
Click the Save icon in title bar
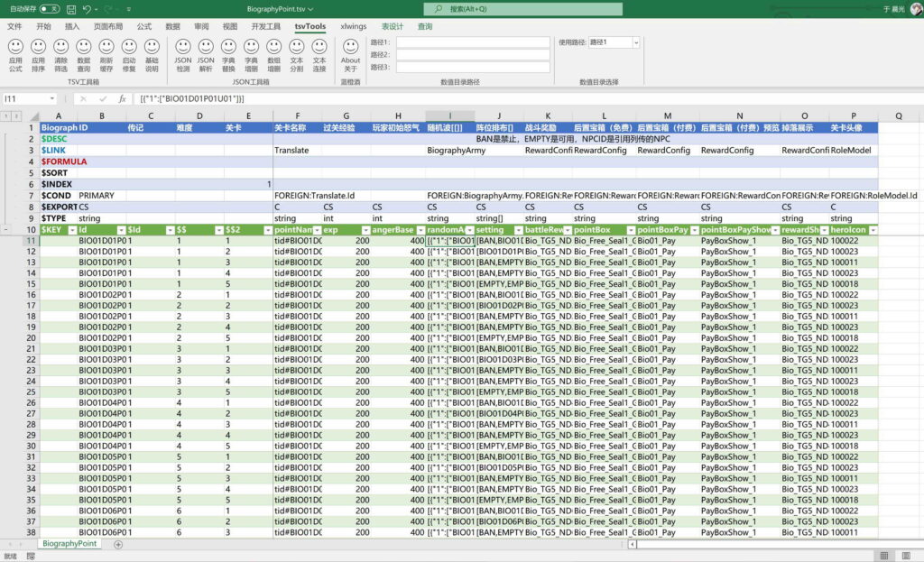(x=69, y=8)
